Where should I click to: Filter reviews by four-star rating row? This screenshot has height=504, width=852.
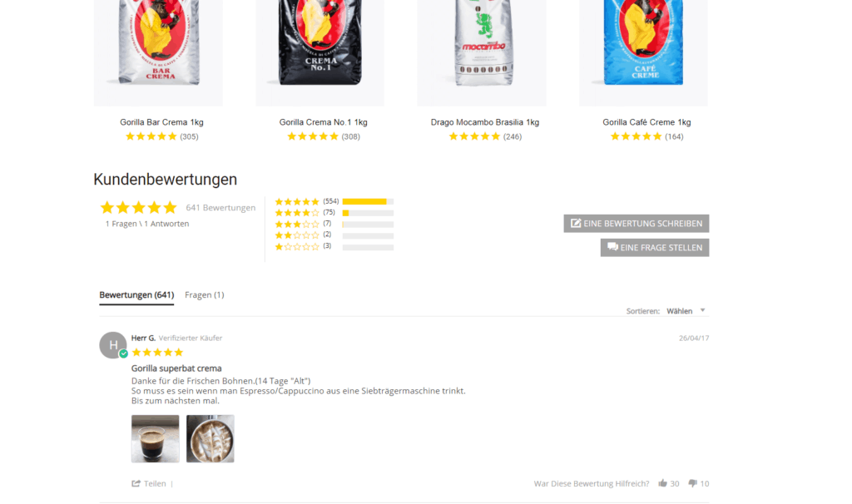334,213
